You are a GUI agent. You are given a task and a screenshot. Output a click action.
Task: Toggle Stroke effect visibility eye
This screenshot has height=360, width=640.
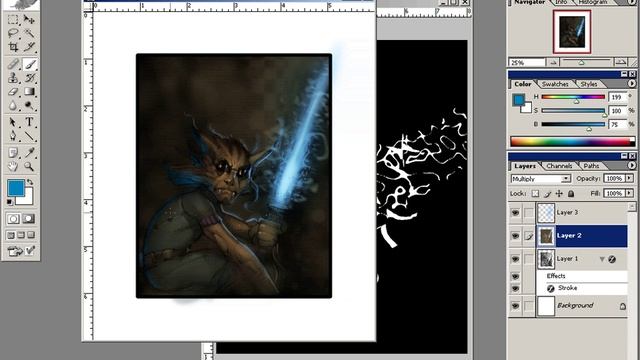516,288
